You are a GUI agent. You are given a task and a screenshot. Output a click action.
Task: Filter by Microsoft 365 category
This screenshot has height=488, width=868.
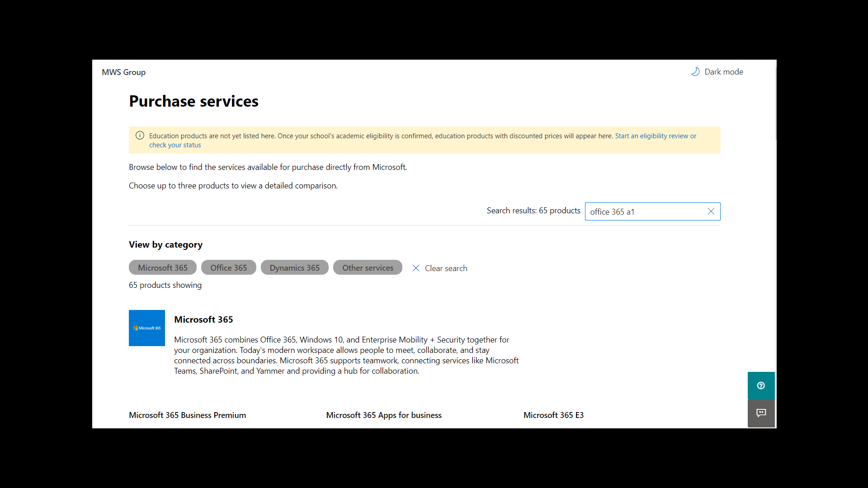pyautogui.click(x=163, y=267)
